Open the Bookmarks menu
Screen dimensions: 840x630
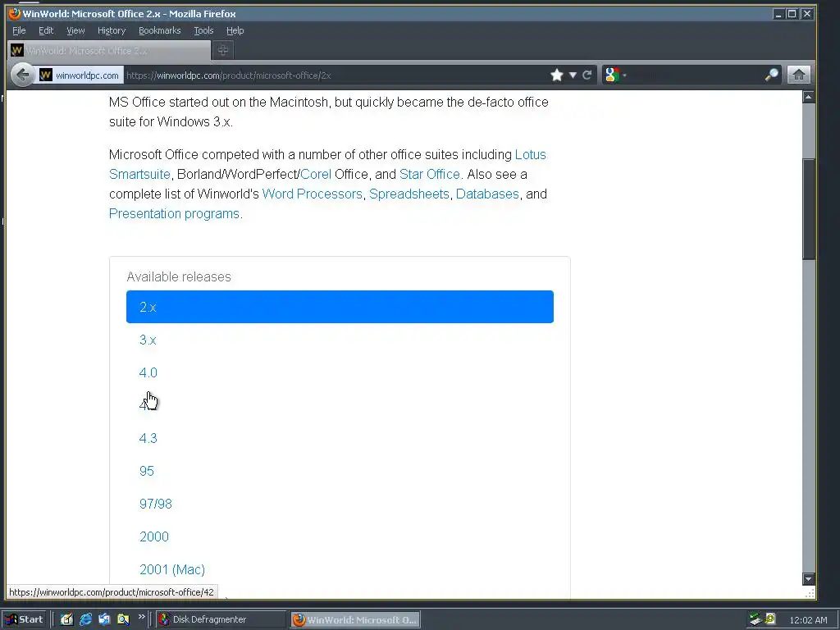click(x=160, y=30)
